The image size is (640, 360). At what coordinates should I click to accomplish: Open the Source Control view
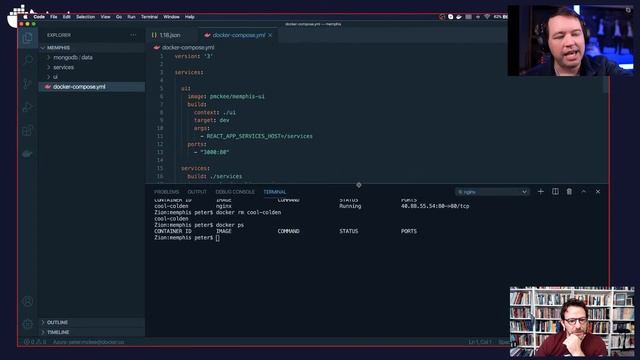click(x=28, y=84)
